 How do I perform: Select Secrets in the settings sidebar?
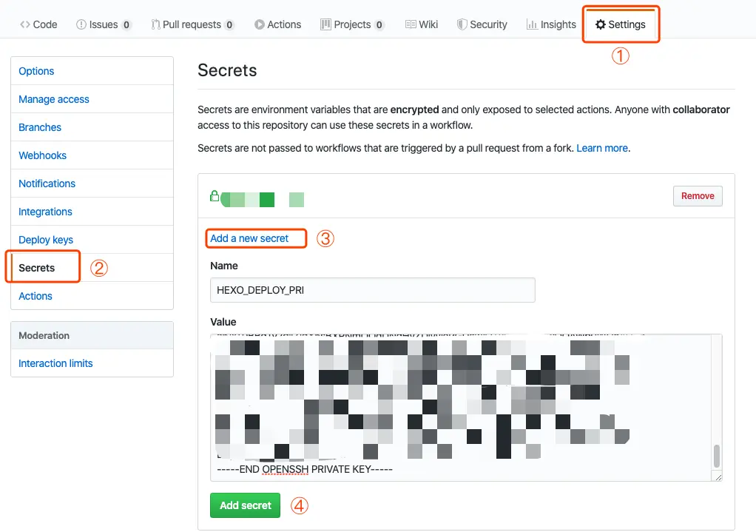tap(37, 268)
